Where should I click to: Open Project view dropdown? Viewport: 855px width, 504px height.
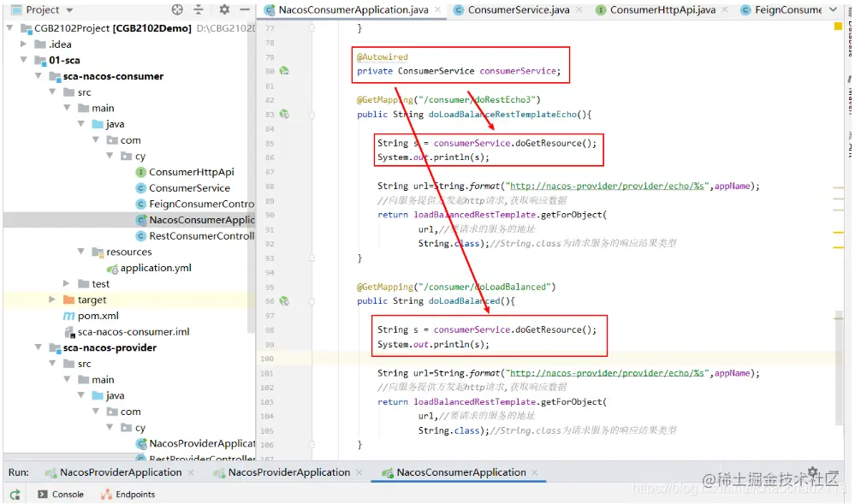click(x=69, y=9)
